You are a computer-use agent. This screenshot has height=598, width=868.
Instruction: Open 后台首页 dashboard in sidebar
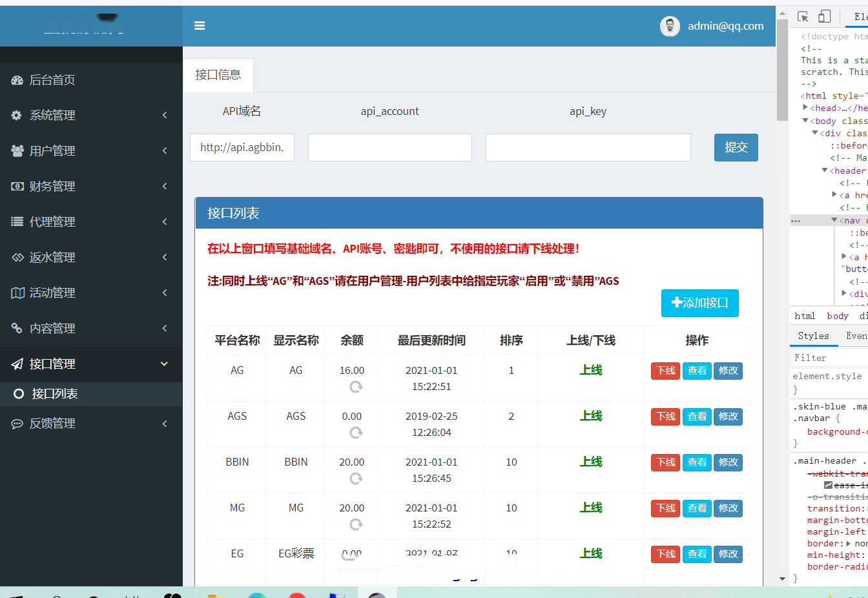(x=52, y=80)
